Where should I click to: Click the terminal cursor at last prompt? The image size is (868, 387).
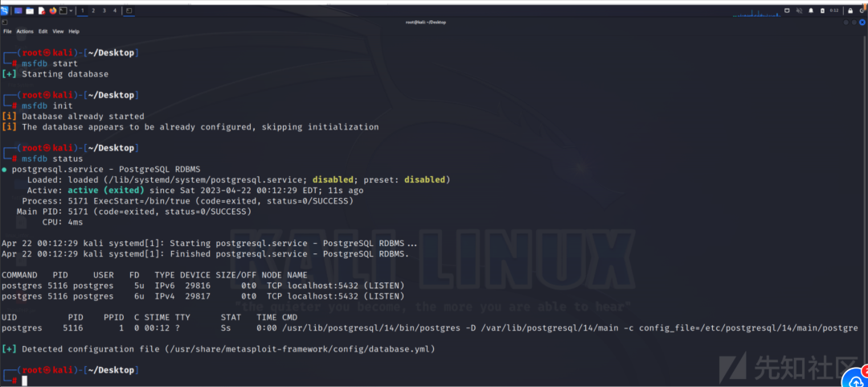click(24, 381)
